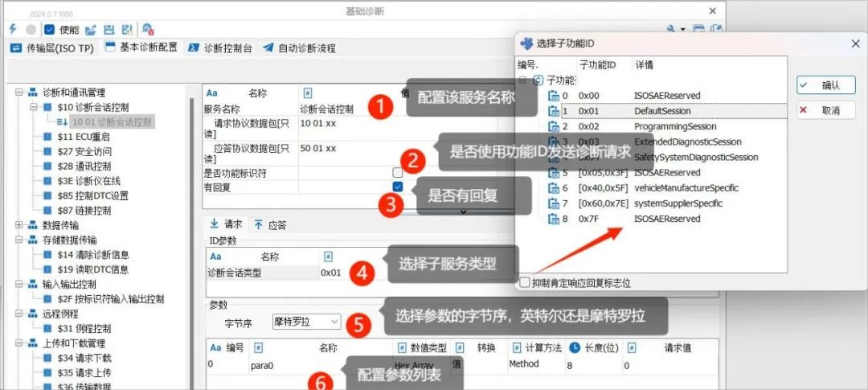The width and height of the screenshot is (868, 390).
Task: Check the 是否功能标识符 checkbox
Action: (x=398, y=172)
